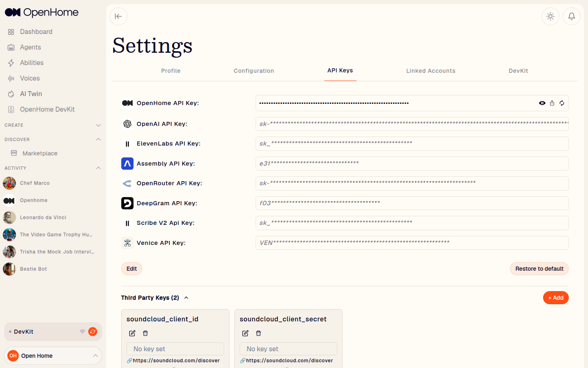Viewport: 588px width, 368px height.
Task: Open notifications bell icon
Action: tap(572, 16)
